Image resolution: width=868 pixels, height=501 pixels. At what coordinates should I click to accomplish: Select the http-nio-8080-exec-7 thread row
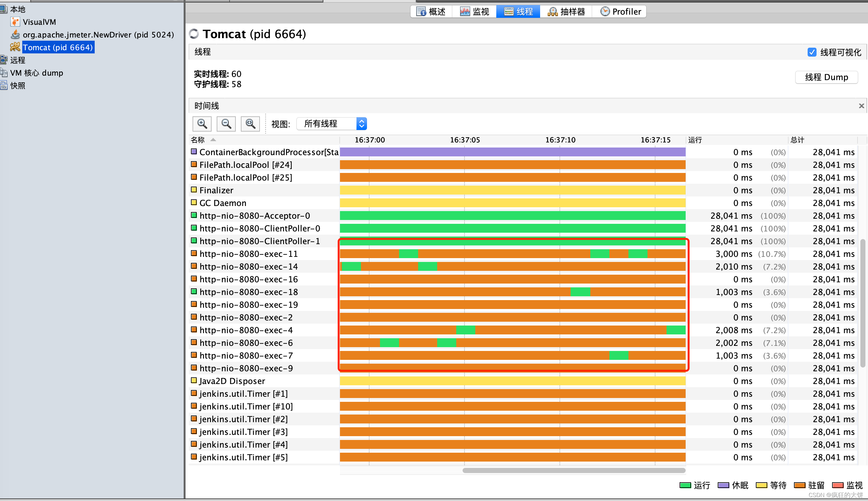pyautogui.click(x=523, y=356)
